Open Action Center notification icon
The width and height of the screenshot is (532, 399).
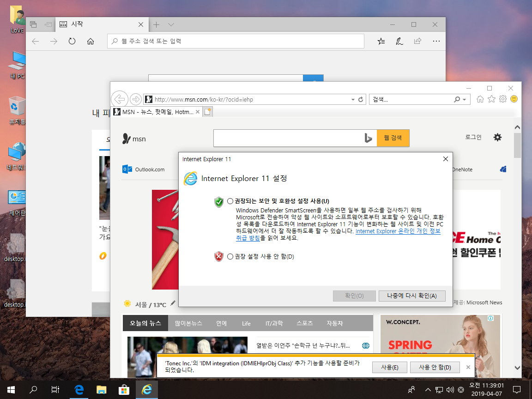click(517, 389)
